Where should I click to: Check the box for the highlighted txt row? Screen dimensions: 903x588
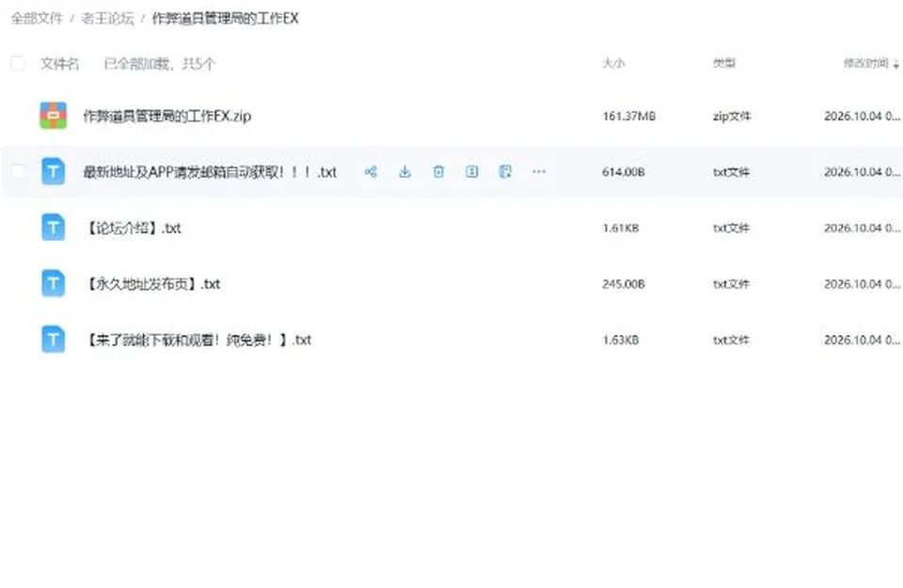[x=18, y=171]
